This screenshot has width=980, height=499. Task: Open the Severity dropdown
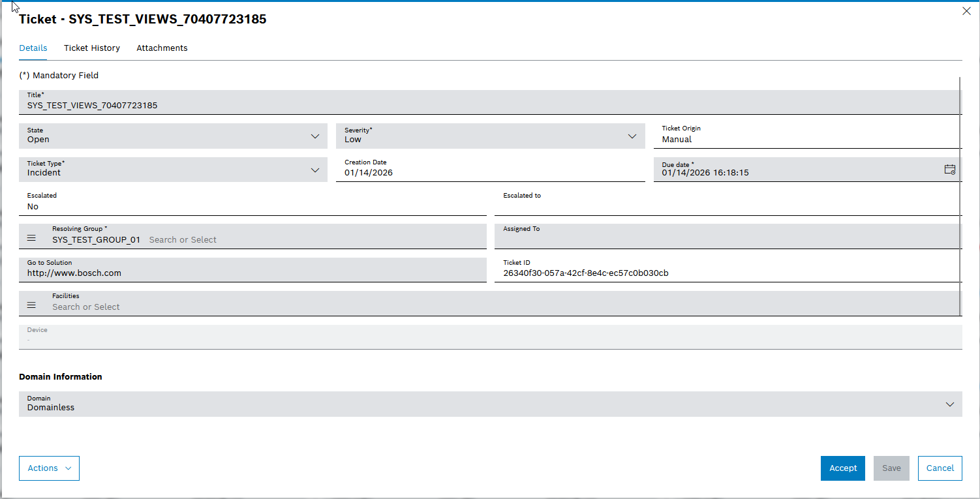click(632, 136)
